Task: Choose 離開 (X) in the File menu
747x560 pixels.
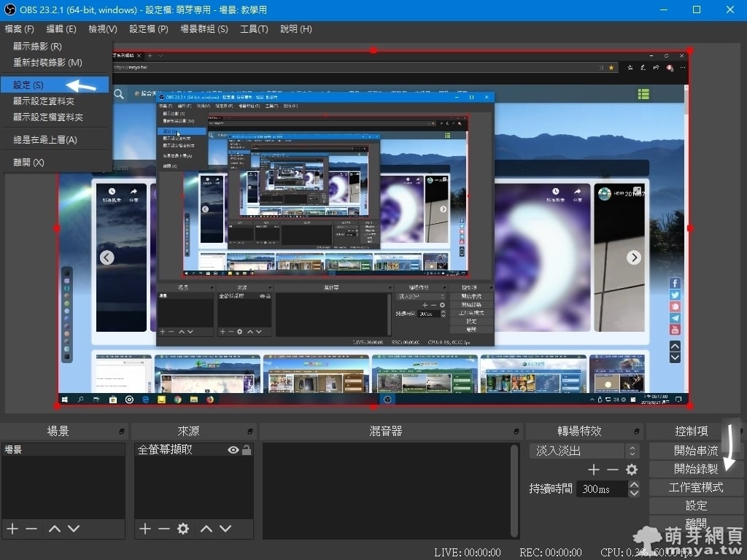Action: [55, 163]
